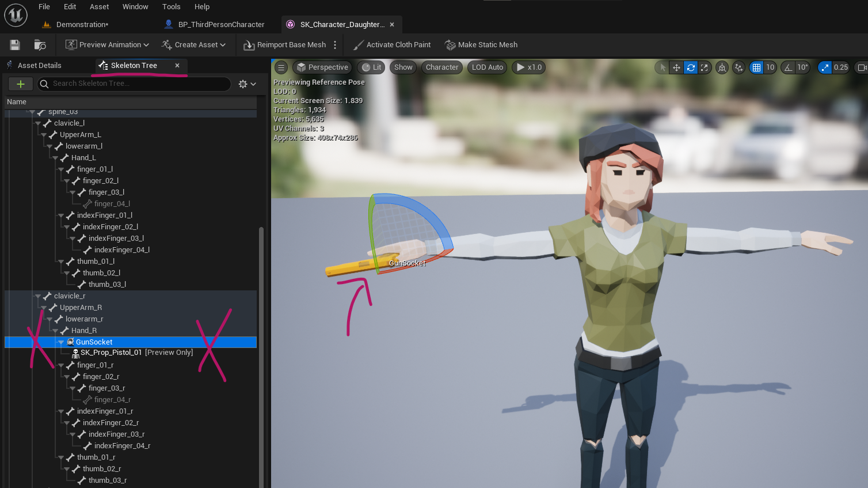This screenshot has width=868, height=488.
Task: Select the Rotate transform tool in viewport
Action: coord(691,67)
